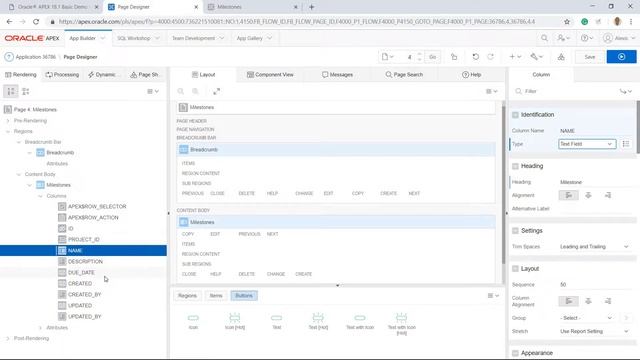Image resolution: width=640 pixels, height=360 pixels.
Task: Collapse the Columns tree node
Action: click(x=40, y=196)
